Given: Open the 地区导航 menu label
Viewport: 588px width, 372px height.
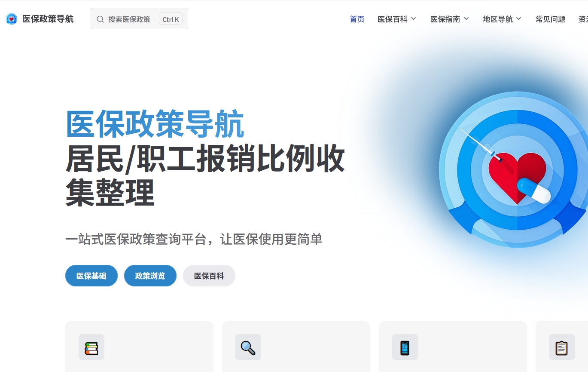Looking at the screenshot, I should tap(497, 19).
